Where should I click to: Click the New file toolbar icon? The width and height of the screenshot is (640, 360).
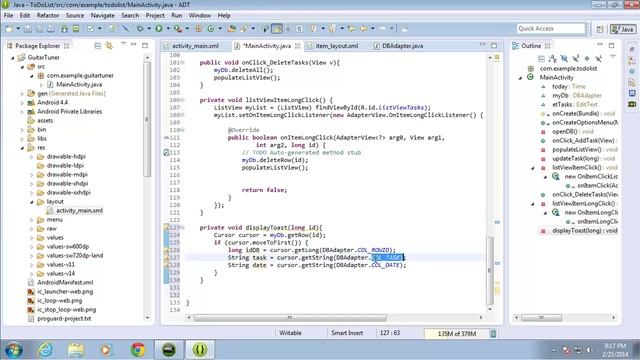point(9,29)
